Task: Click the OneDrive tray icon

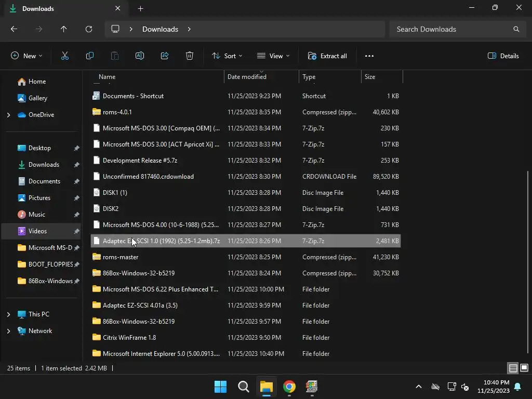Action: [x=435, y=387]
